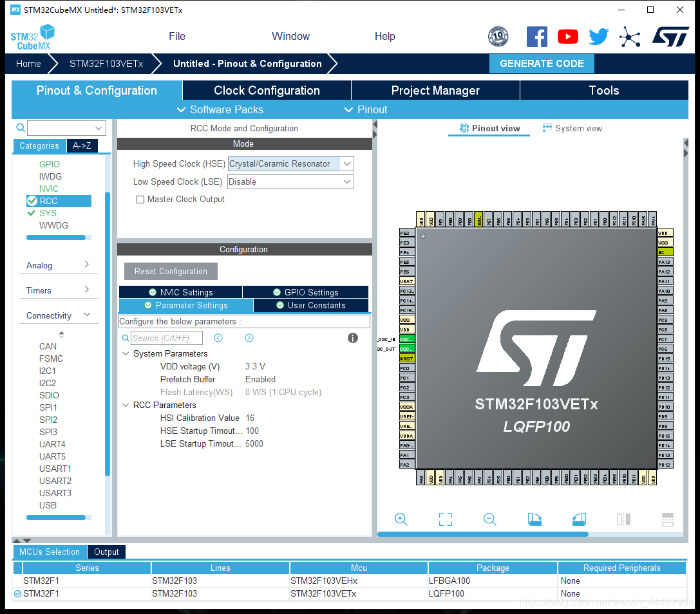Open the peripheral search combo box

(66, 128)
